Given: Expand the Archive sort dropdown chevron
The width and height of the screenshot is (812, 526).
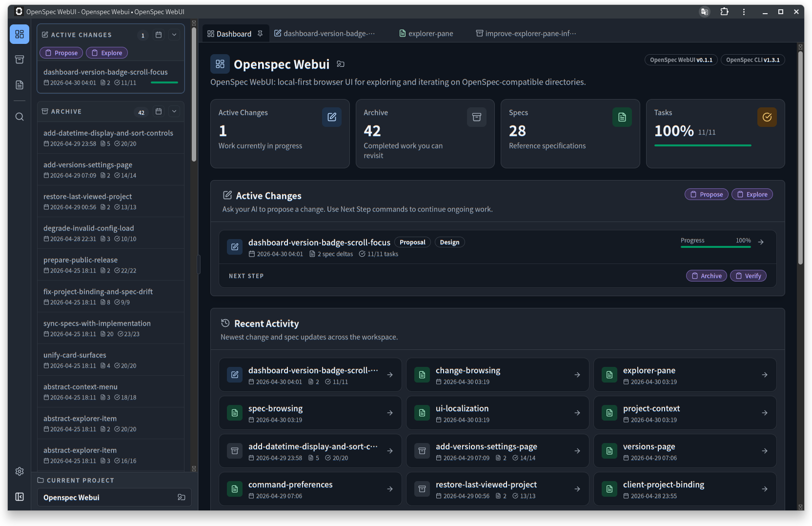Looking at the screenshot, I should click(174, 111).
